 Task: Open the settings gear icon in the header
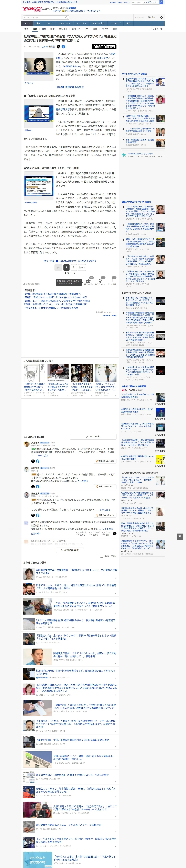click(161, 17)
